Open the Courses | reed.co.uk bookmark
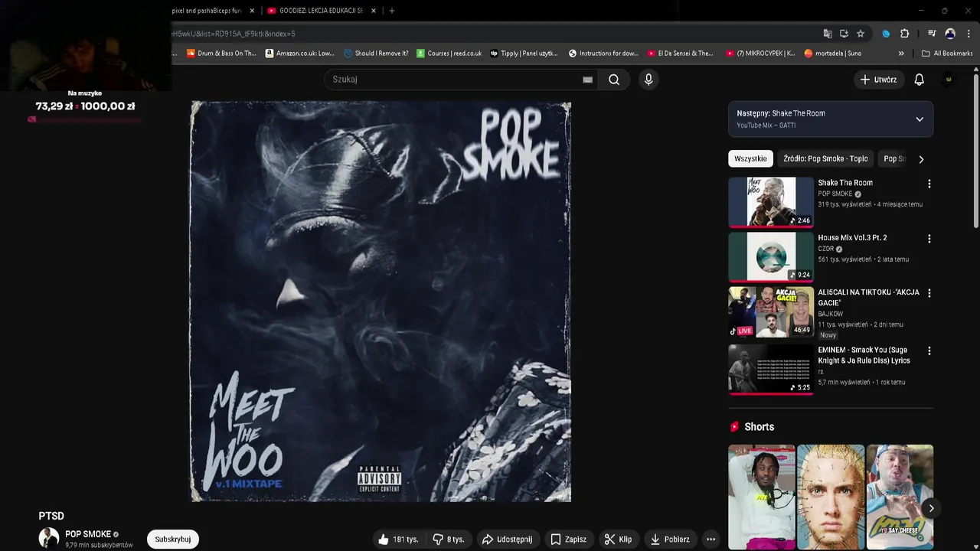The height and width of the screenshot is (551, 980). coord(449,54)
